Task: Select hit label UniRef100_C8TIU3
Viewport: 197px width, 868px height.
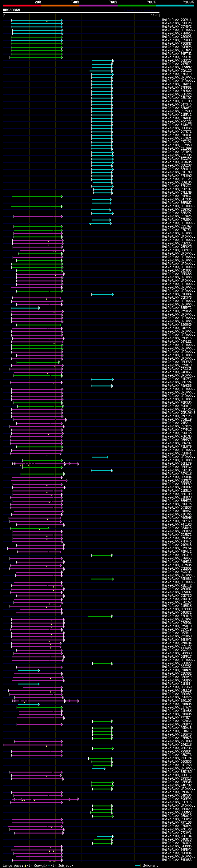Action: point(176,101)
